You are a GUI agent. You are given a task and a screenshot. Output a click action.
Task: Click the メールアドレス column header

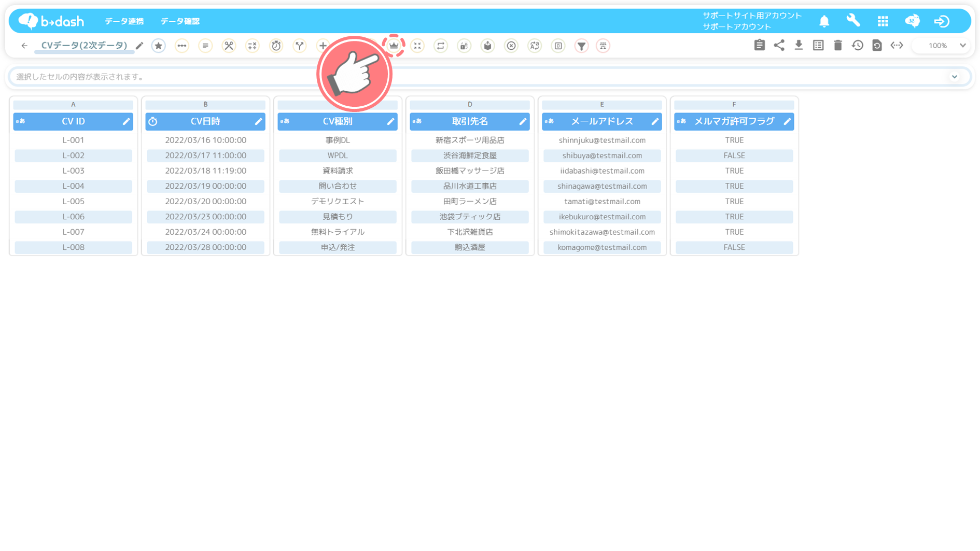[602, 121]
